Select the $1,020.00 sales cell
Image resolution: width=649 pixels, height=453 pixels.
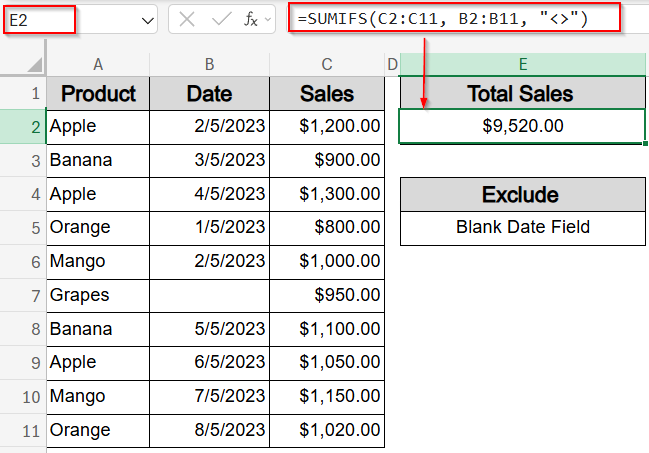pos(327,431)
